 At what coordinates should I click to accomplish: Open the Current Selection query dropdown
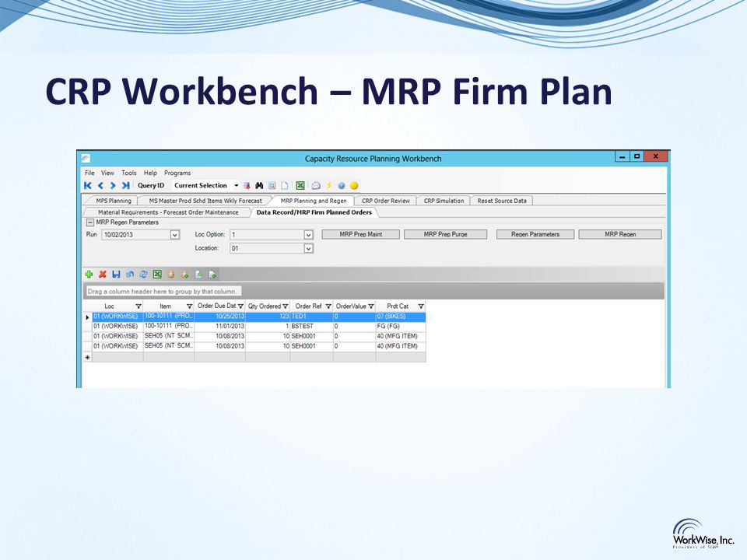tap(237, 186)
